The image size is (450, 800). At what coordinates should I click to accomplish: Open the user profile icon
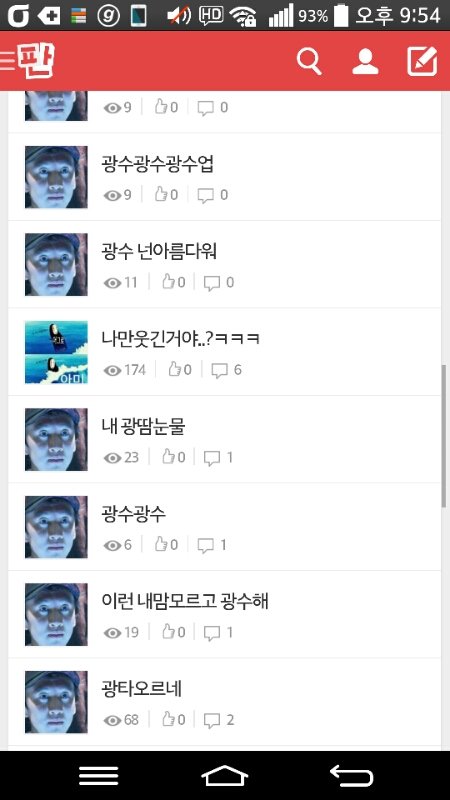(365, 62)
